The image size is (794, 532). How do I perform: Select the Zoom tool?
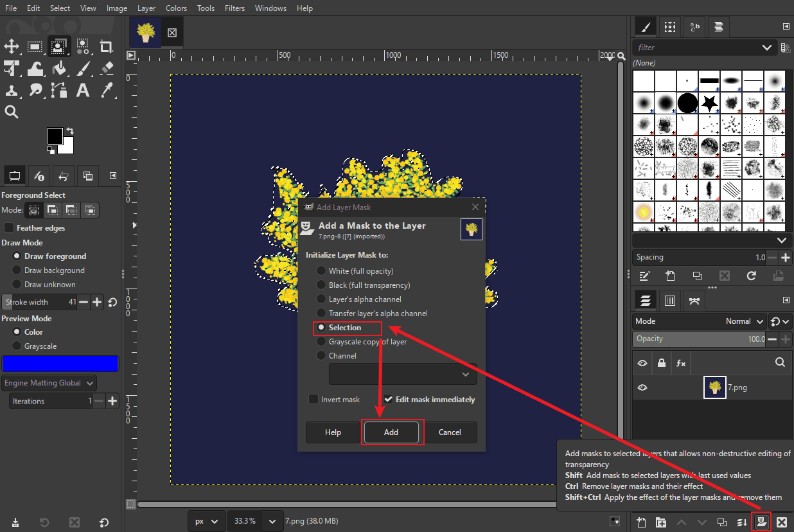click(x=13, y=111)
